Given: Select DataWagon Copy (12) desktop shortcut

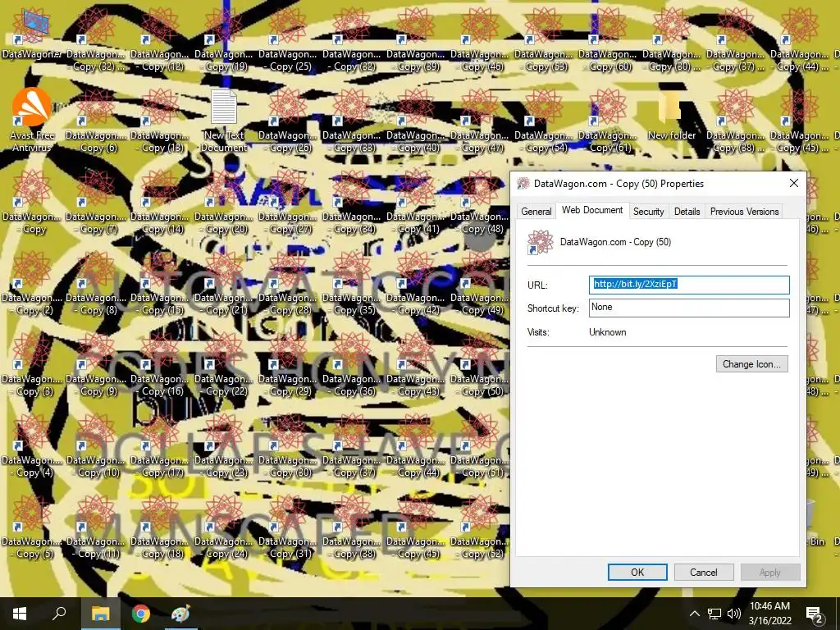Looking at the screenshot, I should click(160, 39).
